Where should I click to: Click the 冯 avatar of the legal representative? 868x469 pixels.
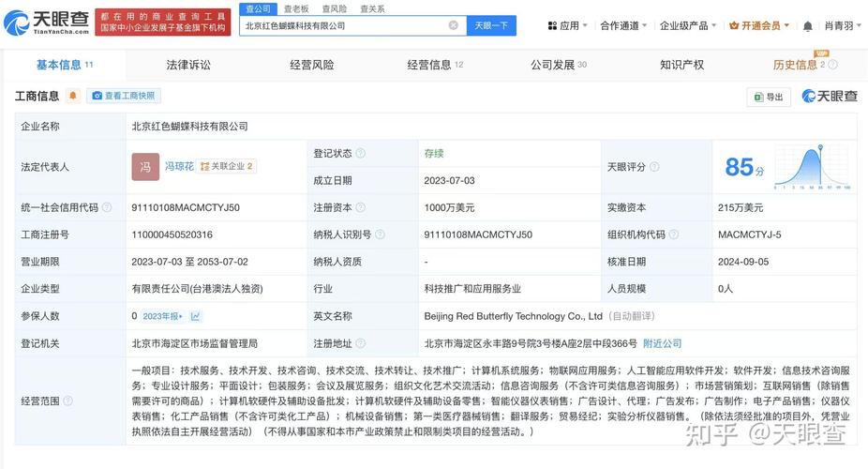pyautogui.click(x=145, y=167)
